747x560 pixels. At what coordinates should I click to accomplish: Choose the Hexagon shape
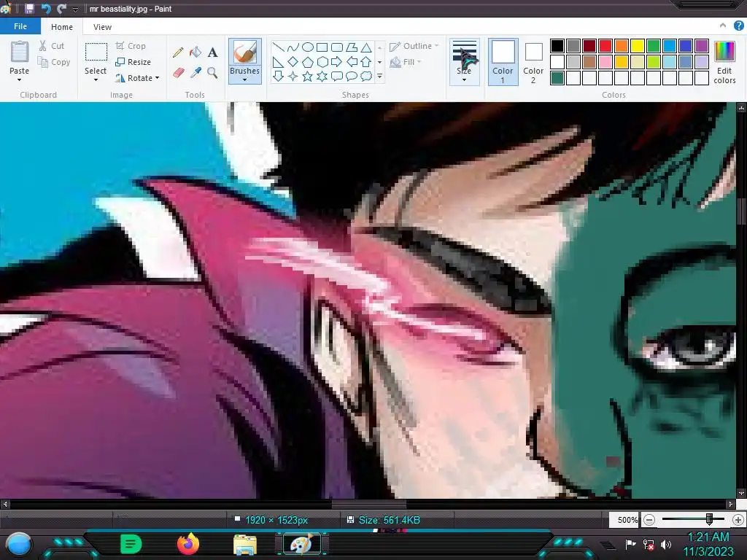click(322, 62)
